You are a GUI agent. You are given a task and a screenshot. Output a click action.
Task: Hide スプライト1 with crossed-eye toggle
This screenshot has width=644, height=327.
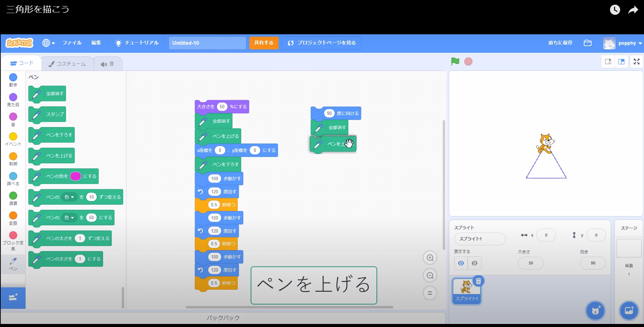[x=474, y=263]
